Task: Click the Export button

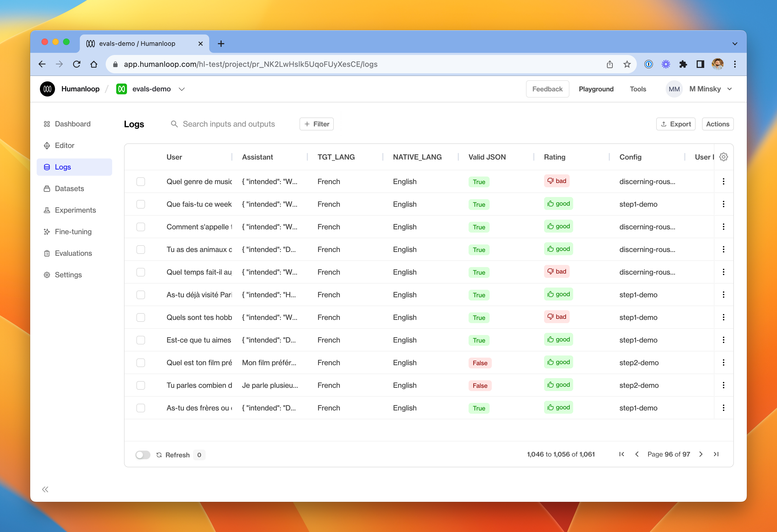Action: click(676, 124)
